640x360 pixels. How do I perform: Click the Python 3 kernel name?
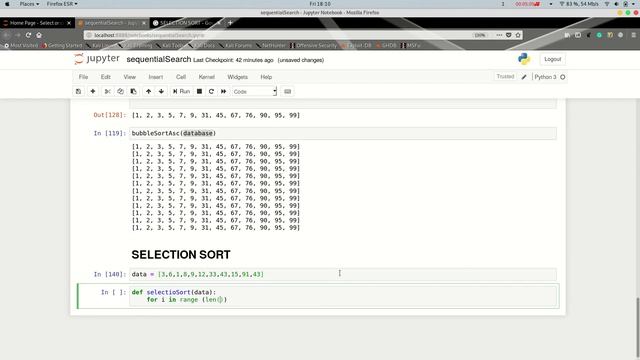point(545,77)
